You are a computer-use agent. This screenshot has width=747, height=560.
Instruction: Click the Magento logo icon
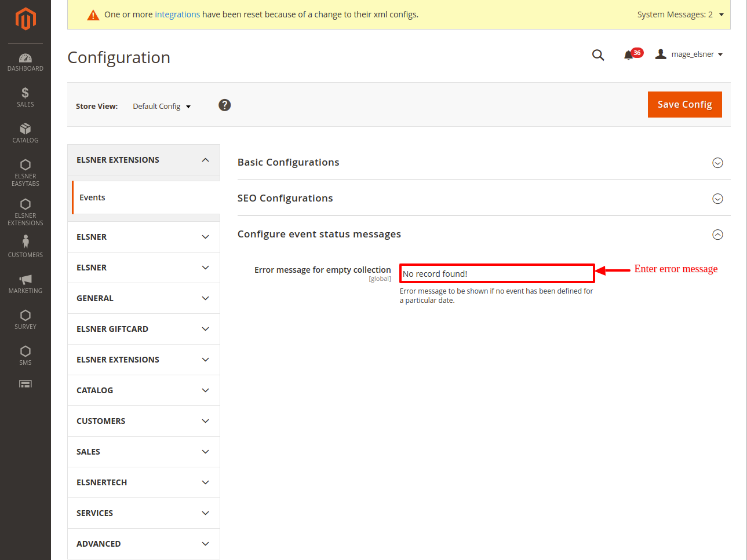(25, 19)
